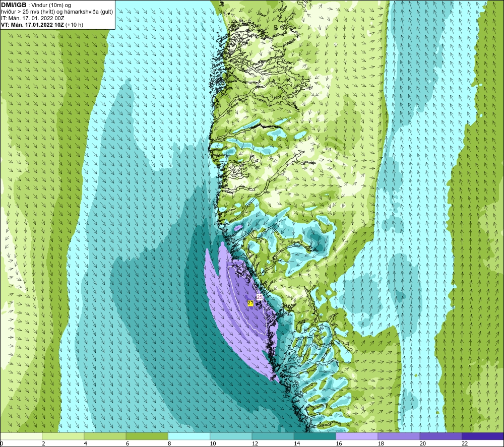Click the legend scale value 2
Screen dimensions: 504x447
pyautogui.click(x=43, y=443)
